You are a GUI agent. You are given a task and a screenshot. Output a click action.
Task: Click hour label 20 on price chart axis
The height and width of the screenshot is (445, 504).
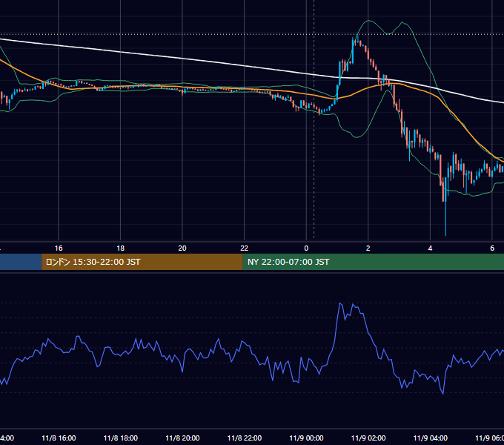pos(182,248)
